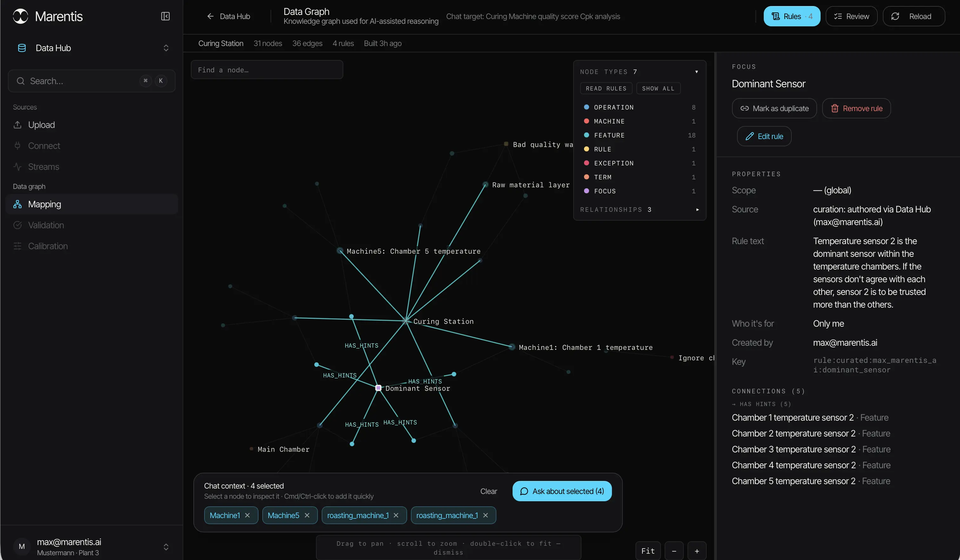Screen dimensions: 960x560
Task: Select the Machine1: Chamber 1 temperature node
Action: (x=512, y=347)
